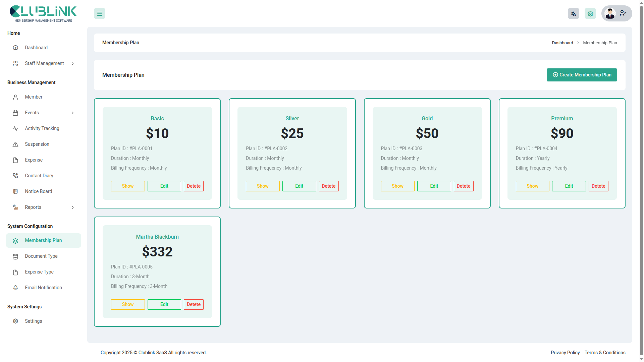Click the user profile avatar
644x362 pixels.
[610, 13]
